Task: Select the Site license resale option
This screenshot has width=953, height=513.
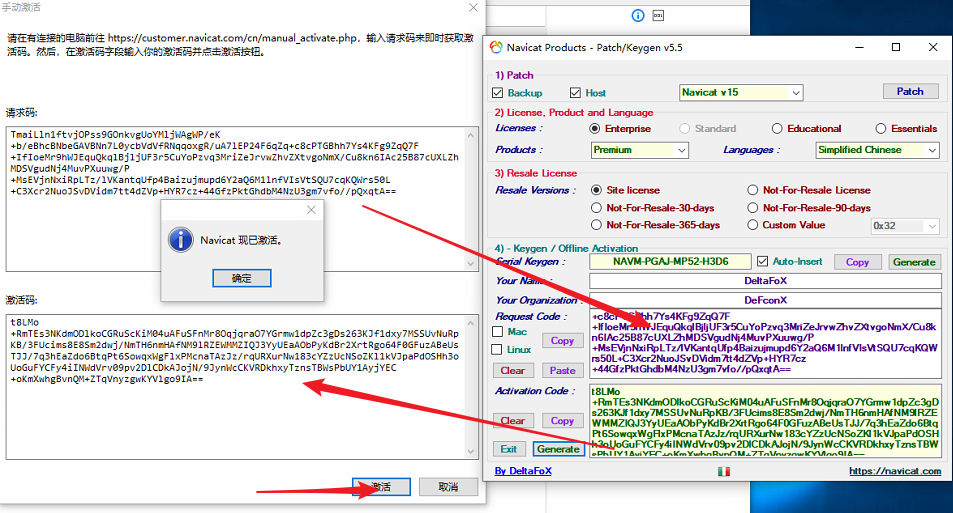Action: click(x=596, y=190)
